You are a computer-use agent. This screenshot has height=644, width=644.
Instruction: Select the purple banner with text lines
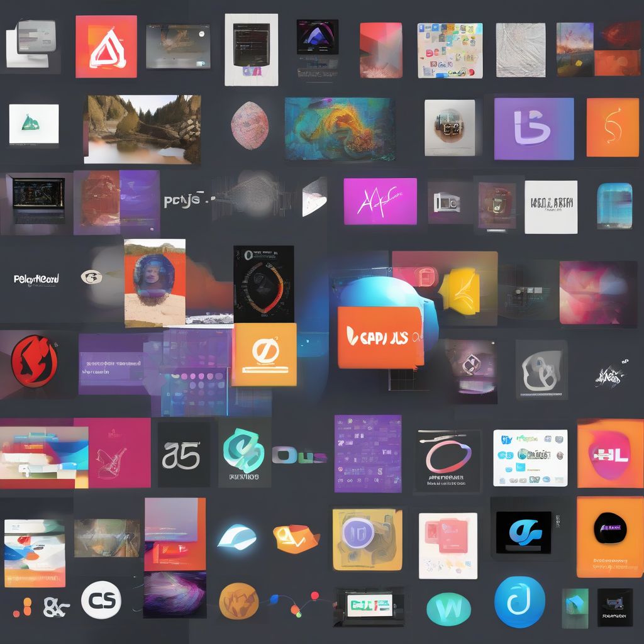click(112, 364)
